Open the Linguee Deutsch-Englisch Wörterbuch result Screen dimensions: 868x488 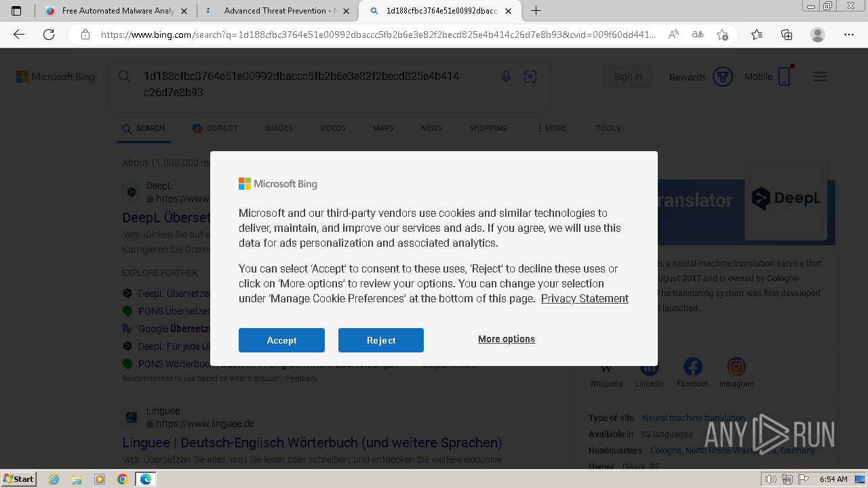pos(312,443)
